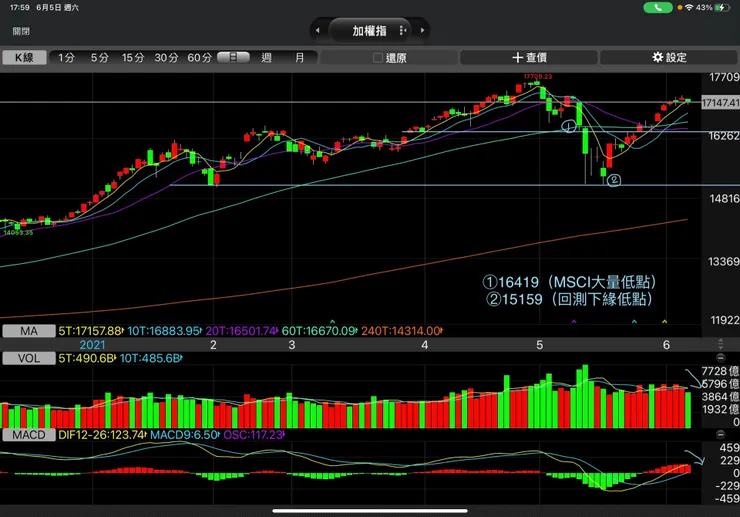
Task: Enable the 還原 checkbox
Action: (x=378, y=58)
